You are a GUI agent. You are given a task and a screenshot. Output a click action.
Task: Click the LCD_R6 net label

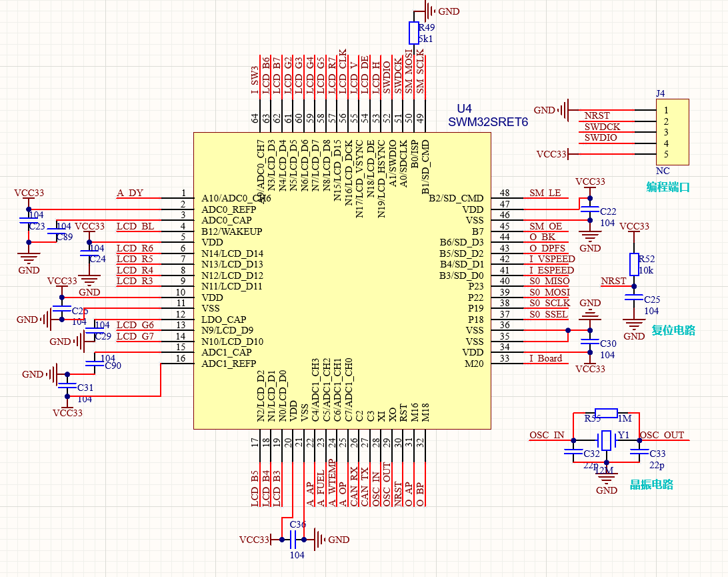[x=135, y=249]
